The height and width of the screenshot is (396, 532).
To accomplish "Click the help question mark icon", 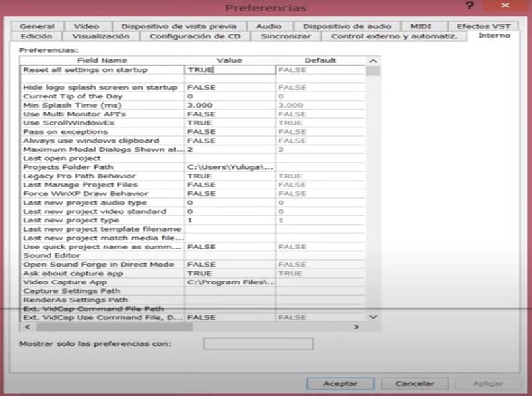I will click(469, 6).
